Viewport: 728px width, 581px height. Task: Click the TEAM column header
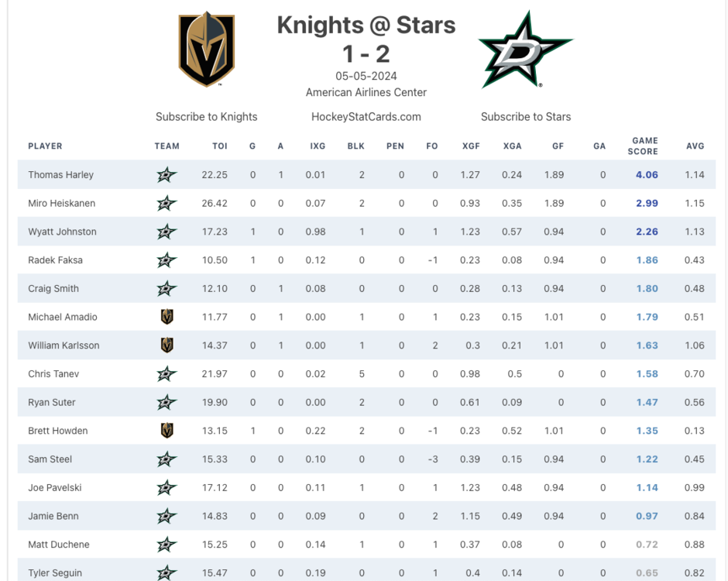tap(167, 146)
